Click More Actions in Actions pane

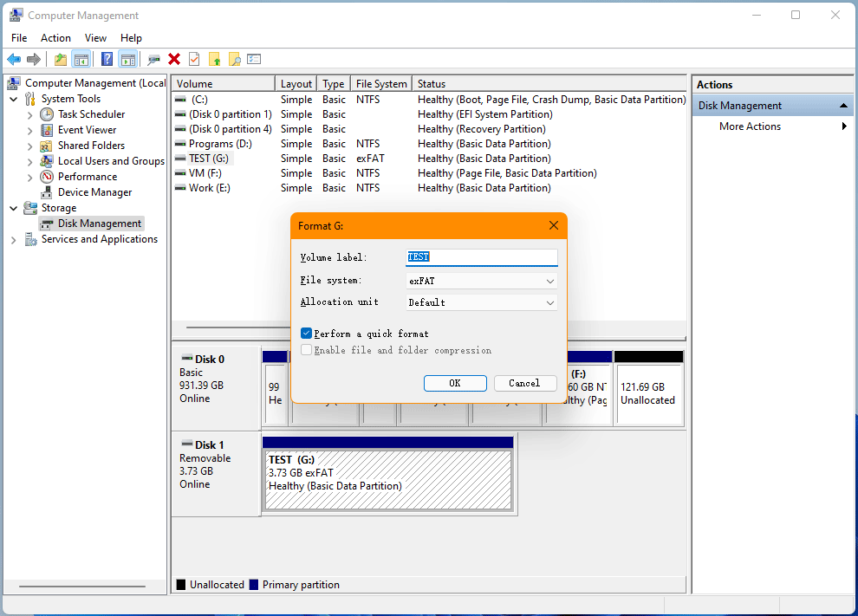(x=751, y=126)
